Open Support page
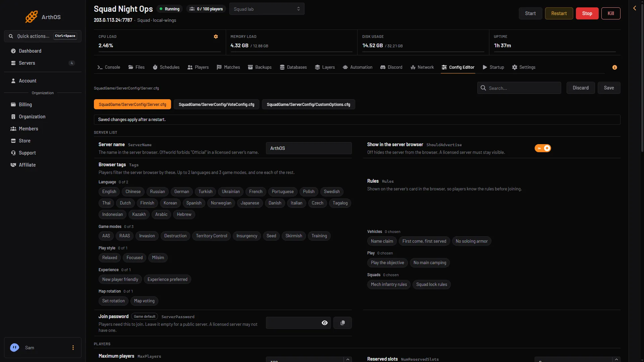This screenshot has height=362, width=644. click(43, 153)
